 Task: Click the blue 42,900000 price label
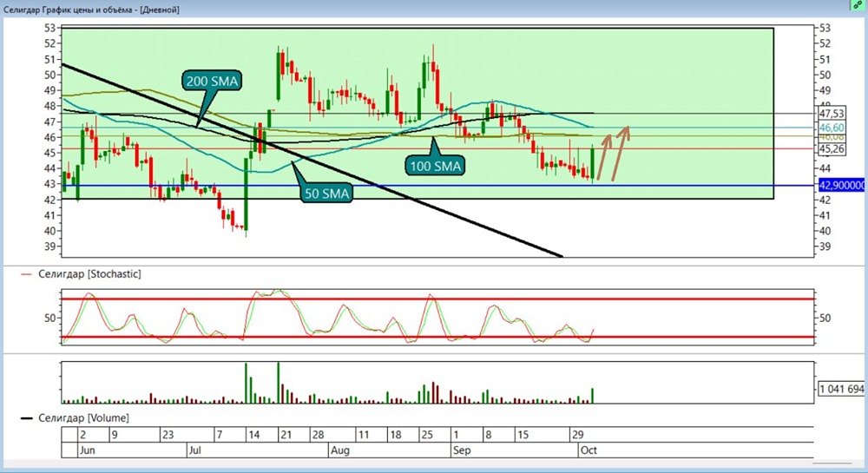click(x=842, y=186)
